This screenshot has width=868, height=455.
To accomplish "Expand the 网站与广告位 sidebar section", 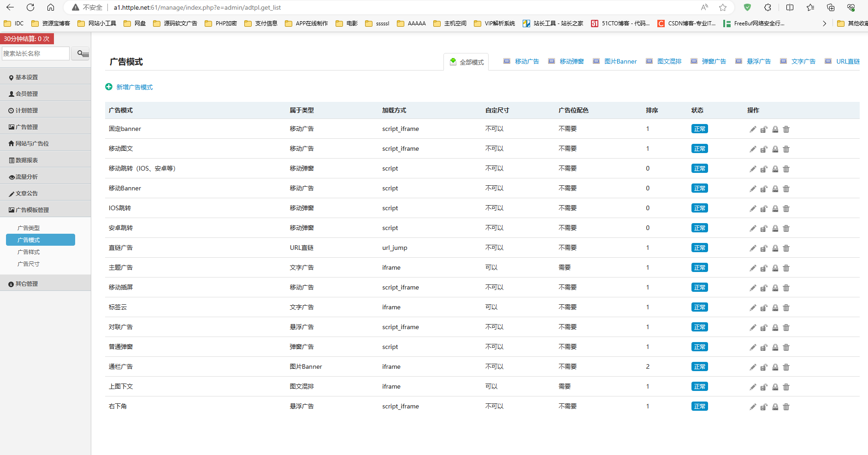I will click(x=45, y=143).
